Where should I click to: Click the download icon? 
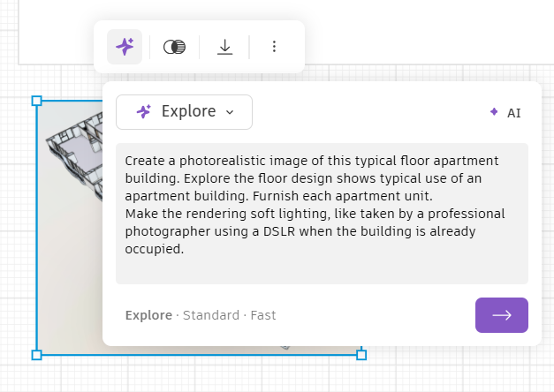click(224, 47)
